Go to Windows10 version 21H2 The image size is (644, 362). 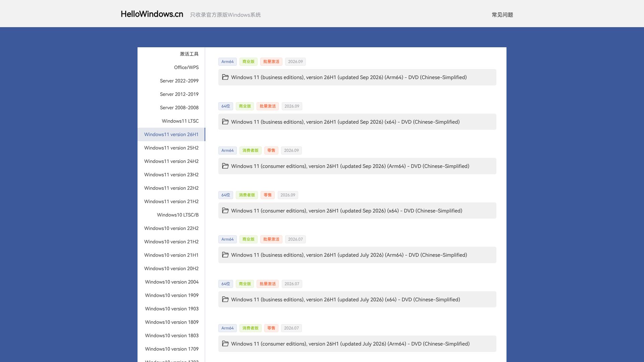point(171,242)
